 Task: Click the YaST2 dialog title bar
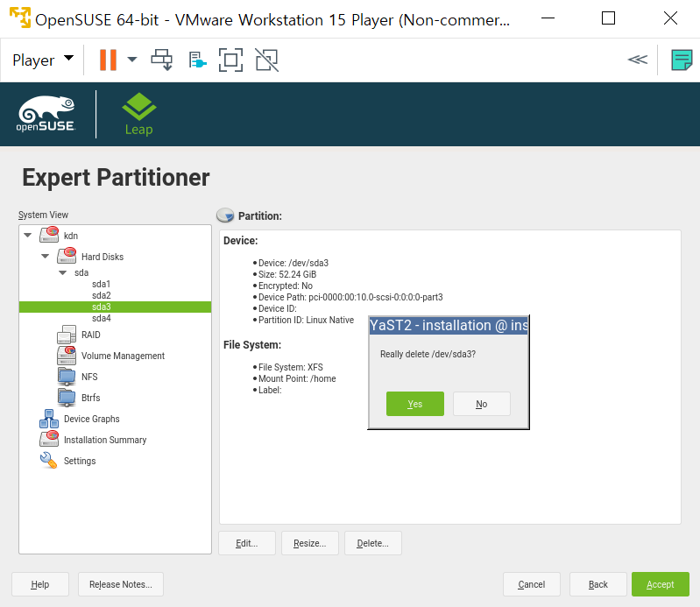pos(449,325)
